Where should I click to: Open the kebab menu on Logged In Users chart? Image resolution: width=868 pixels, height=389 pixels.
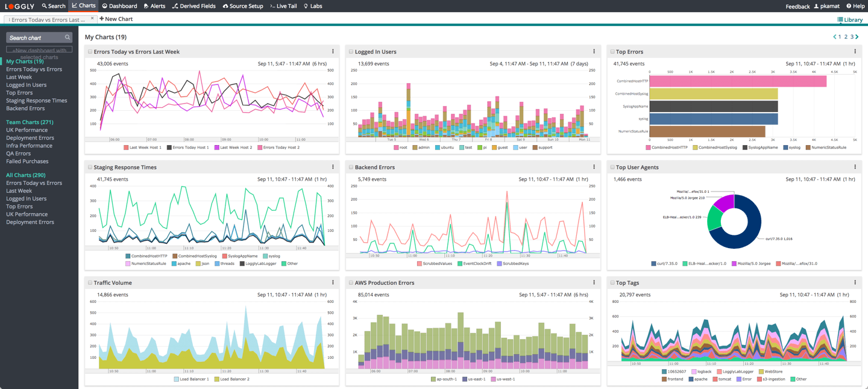(594, 51)
